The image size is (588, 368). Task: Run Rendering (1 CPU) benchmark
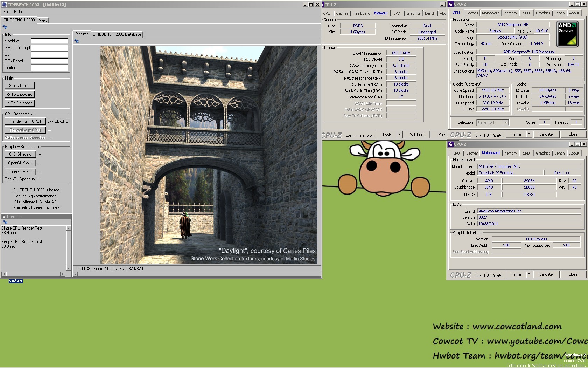pos(25,121)
